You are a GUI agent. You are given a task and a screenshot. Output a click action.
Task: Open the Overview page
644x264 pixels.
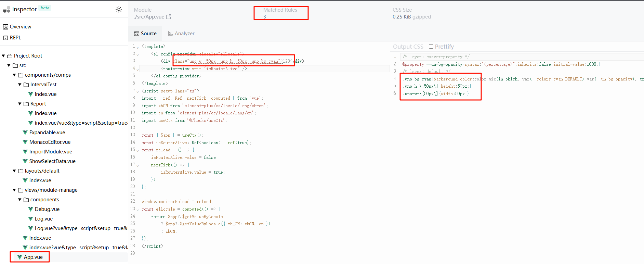coord(17,27)
